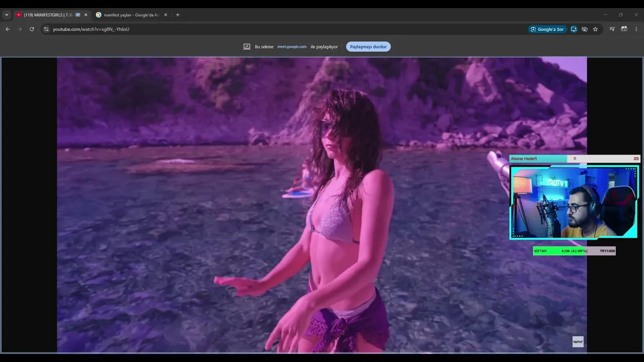
Task: Open the Chrome profile avatar
Action: (624, 29)
